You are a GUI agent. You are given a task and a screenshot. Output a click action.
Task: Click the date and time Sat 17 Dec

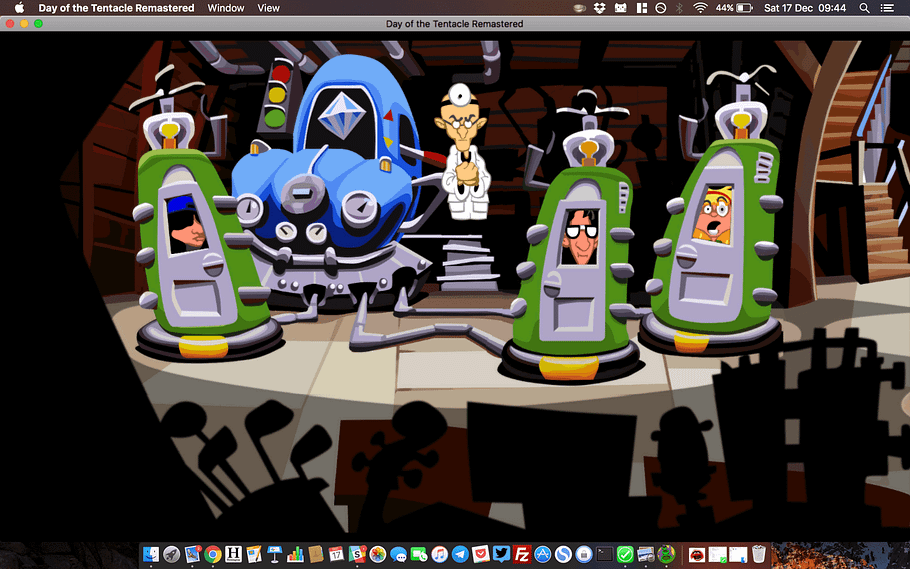point(805,8)
